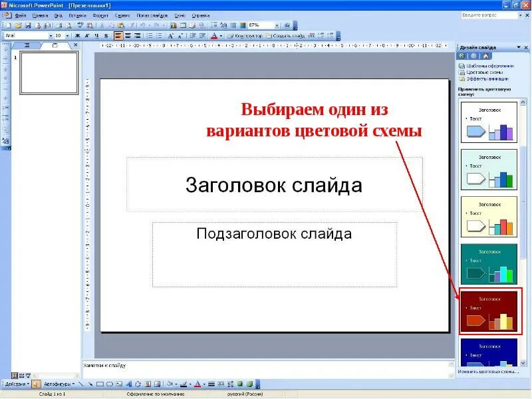Toggle underline (Ч) formatting

96,36
